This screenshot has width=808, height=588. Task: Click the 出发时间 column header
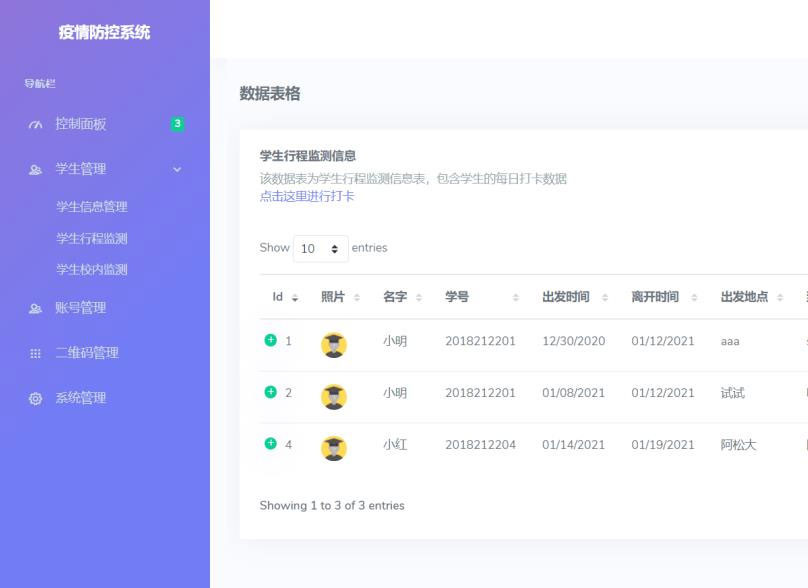click(x=566, y=297)
